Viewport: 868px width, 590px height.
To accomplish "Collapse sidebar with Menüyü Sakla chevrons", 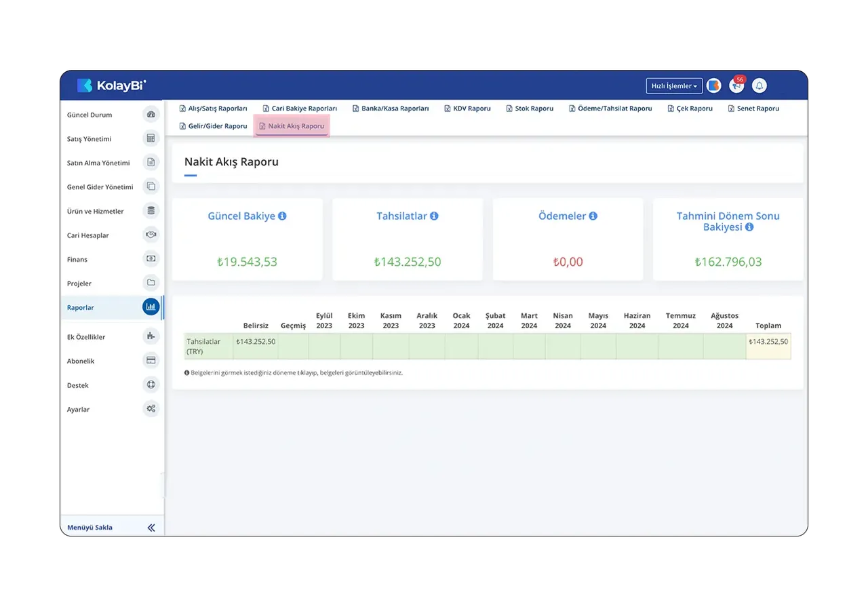I will [x=151, y=528].
